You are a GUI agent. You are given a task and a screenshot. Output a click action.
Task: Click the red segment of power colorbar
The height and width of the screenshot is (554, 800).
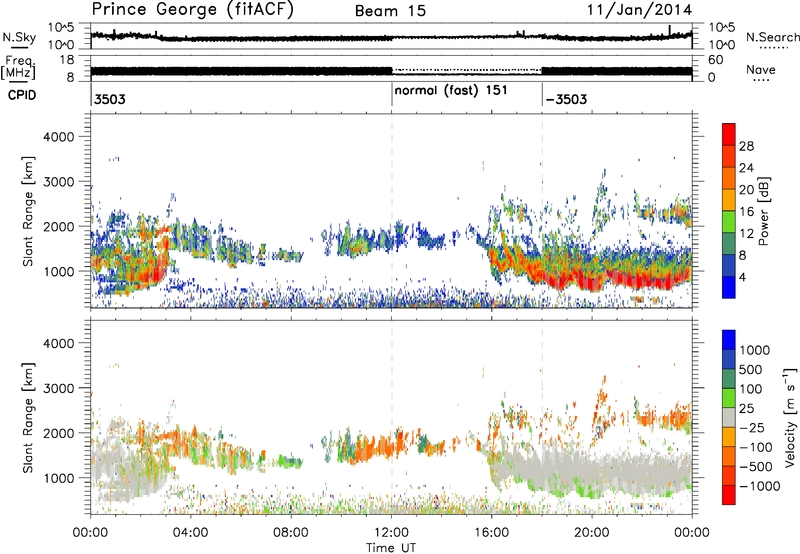click(x=729, y=135)
